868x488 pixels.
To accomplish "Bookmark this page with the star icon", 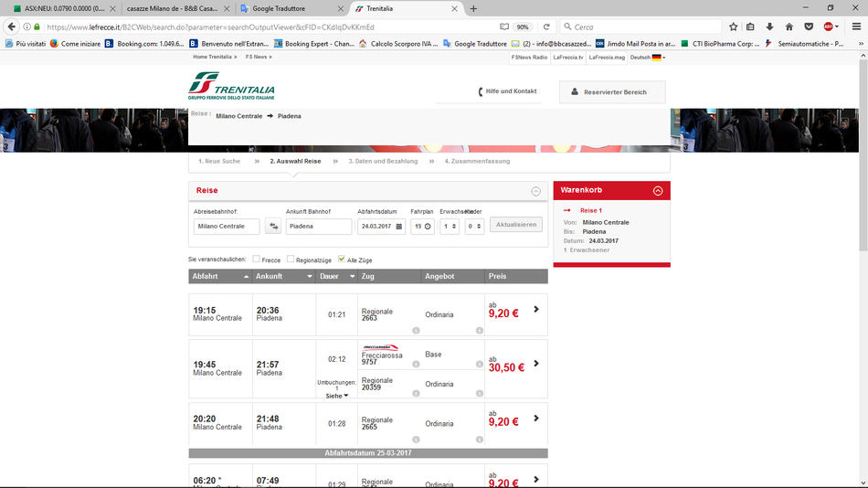I will (x=734, y=27).
